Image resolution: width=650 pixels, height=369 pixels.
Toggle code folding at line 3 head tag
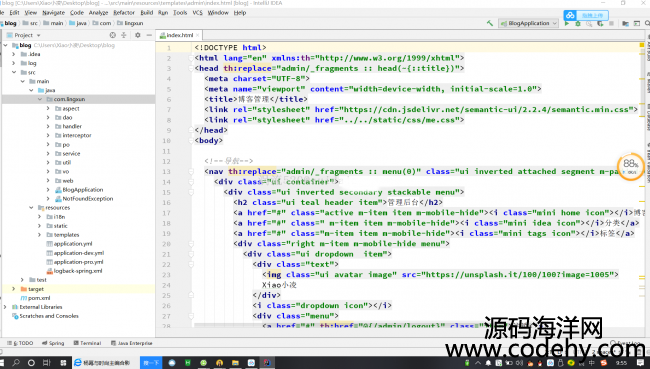click(x=191, y=68)
